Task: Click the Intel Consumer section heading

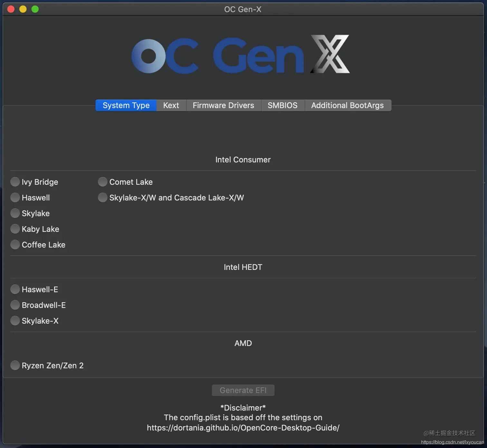Action: click(243, 160)
